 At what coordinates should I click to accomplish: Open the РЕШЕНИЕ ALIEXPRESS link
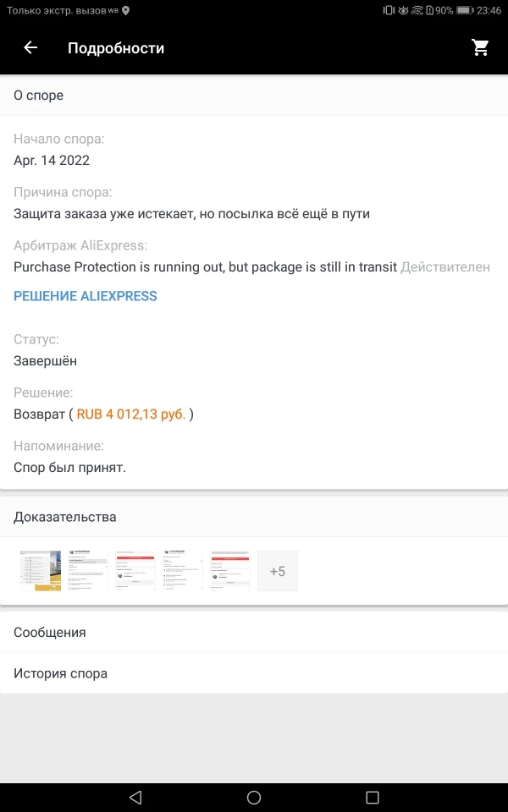[x=86, y=296]
